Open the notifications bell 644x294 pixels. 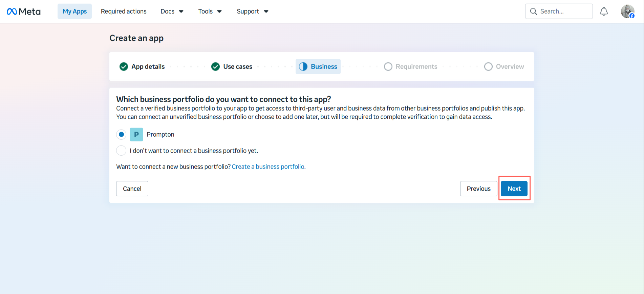click(604, 12)
